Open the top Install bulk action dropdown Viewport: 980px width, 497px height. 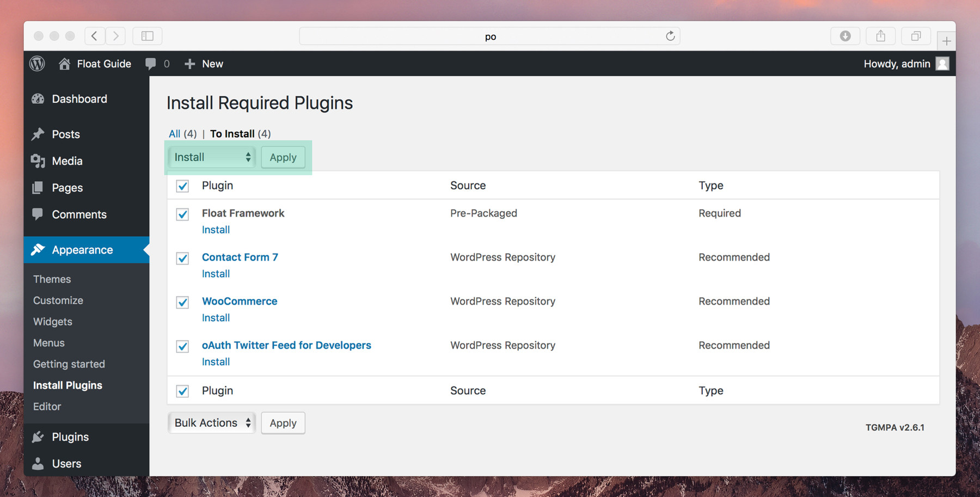tap(212, 157)
